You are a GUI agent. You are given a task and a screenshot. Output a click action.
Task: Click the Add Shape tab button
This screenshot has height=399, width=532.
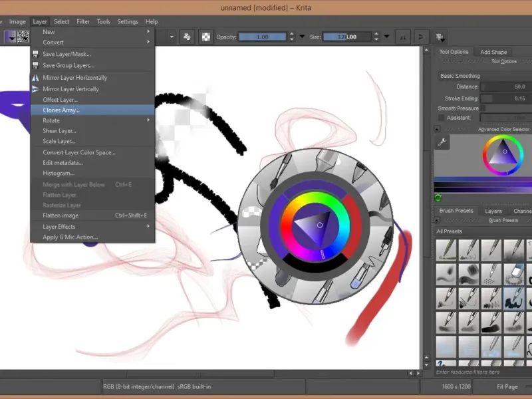tap(493, 52)
